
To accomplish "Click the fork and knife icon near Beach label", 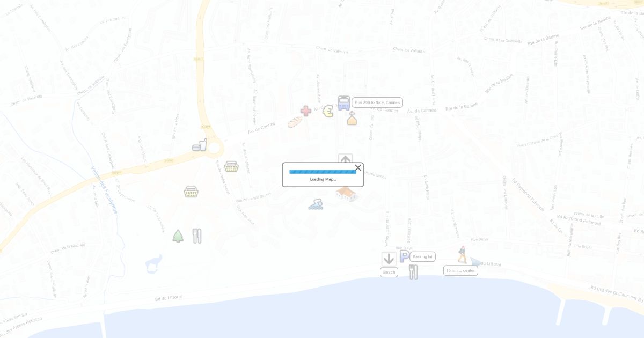I will pyautogui.click(x=413, y=271).
